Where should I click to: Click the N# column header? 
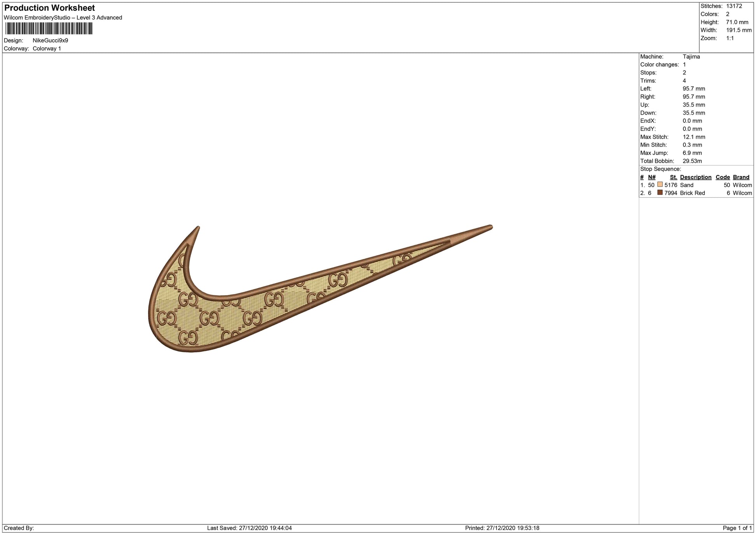tap(651, 177)
